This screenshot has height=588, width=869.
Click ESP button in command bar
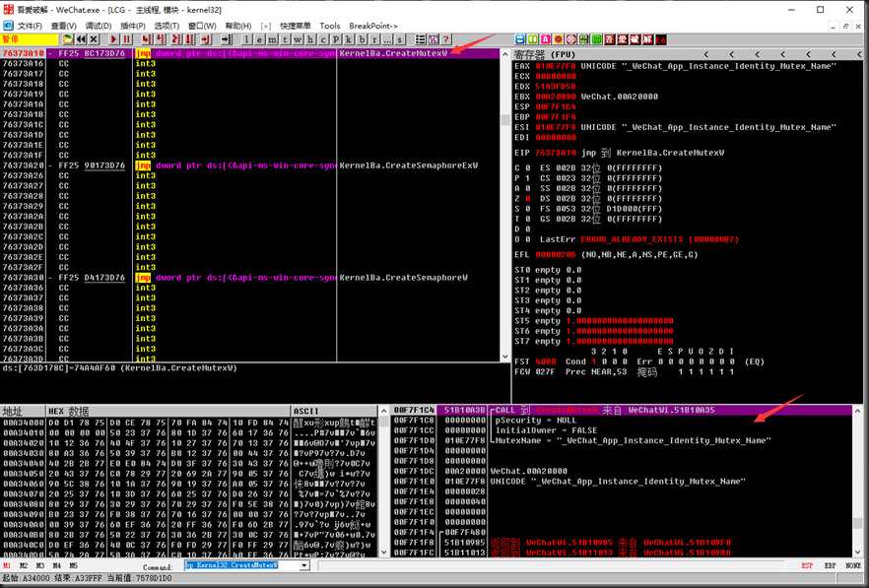click(x=807, y=565)
